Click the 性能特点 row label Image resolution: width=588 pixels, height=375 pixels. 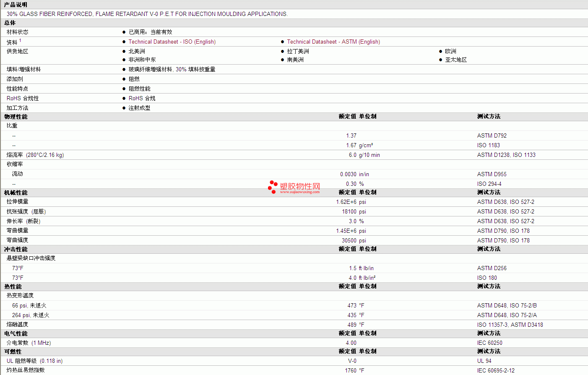tap(18, 89)
